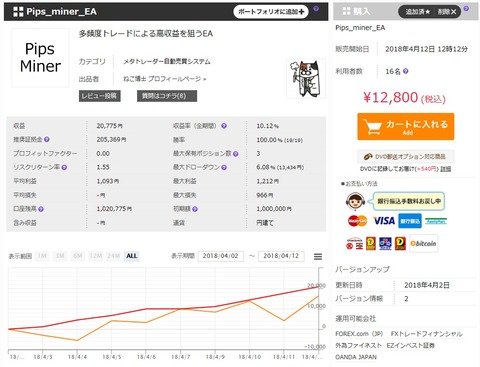This screenshot has width=480, height=367.
Task: Click the grid icon beside Pips_miner_EA title
Action: (18, 12)
